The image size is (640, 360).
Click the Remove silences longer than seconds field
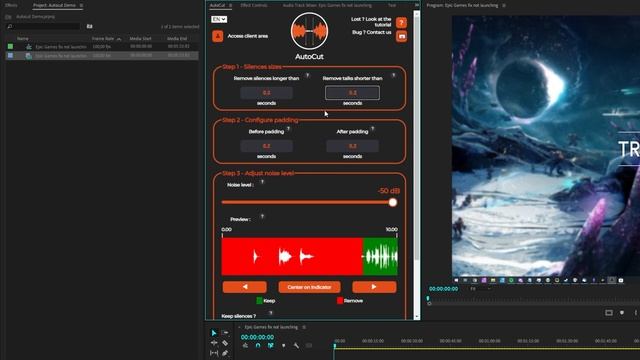coord(266,93)
